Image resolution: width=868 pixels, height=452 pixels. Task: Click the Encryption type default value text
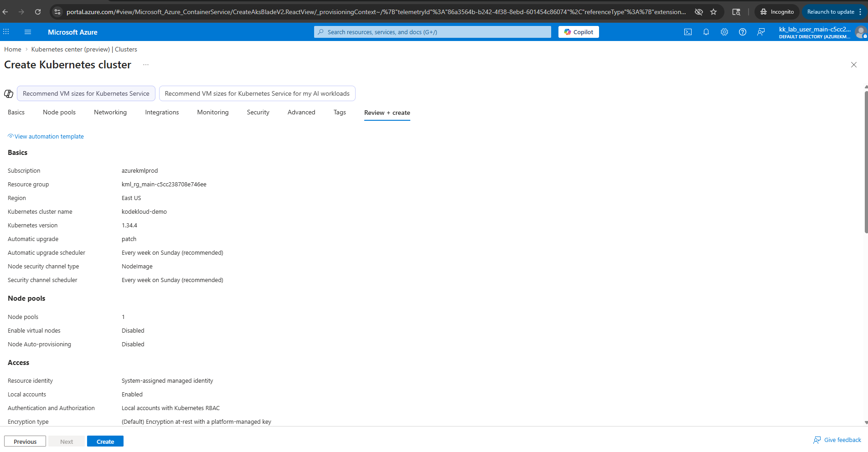click(196, 422)
